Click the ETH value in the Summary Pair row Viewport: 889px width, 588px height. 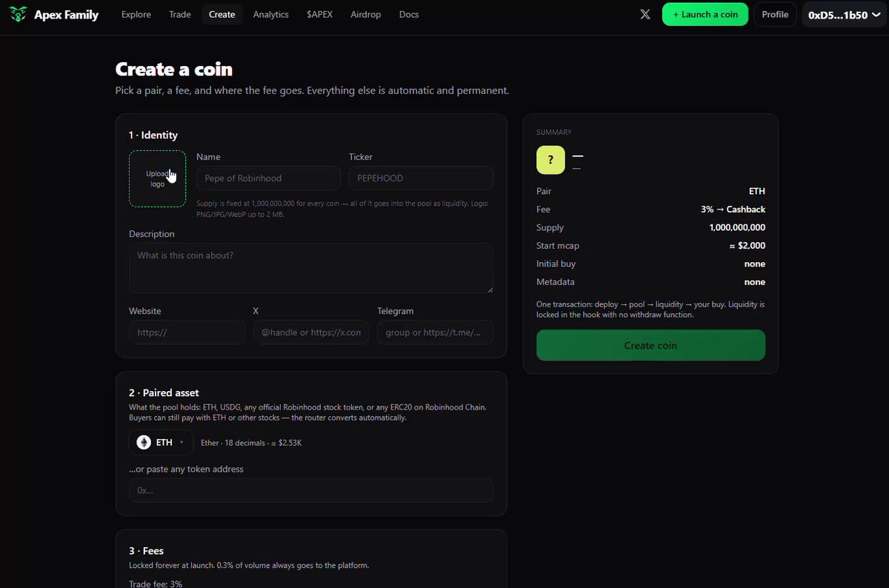(757, 191)
